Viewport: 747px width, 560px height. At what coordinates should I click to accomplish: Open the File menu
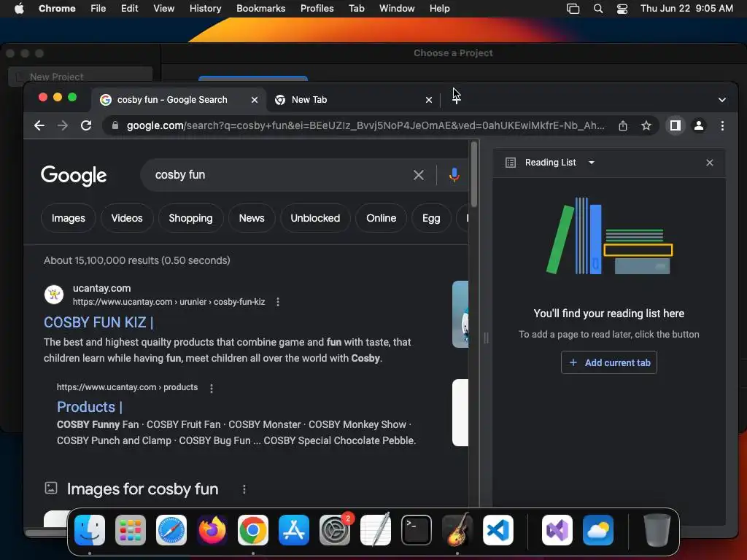(x=98, y=9)
